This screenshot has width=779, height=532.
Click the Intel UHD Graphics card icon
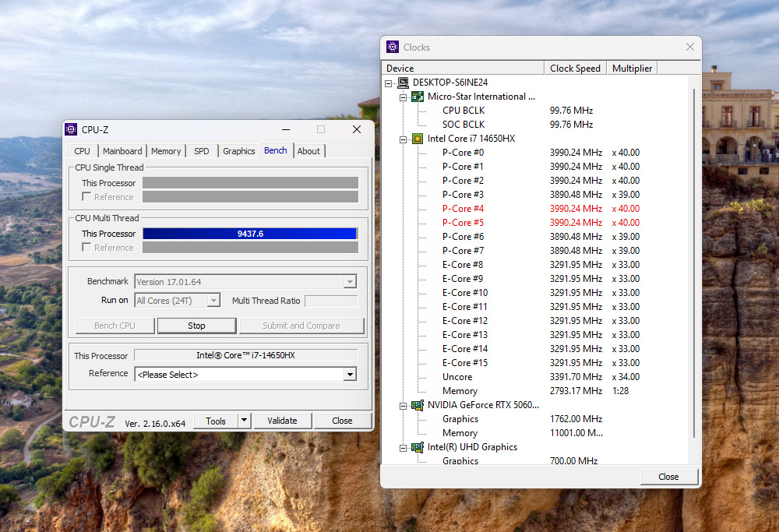(x=418, y=447)
